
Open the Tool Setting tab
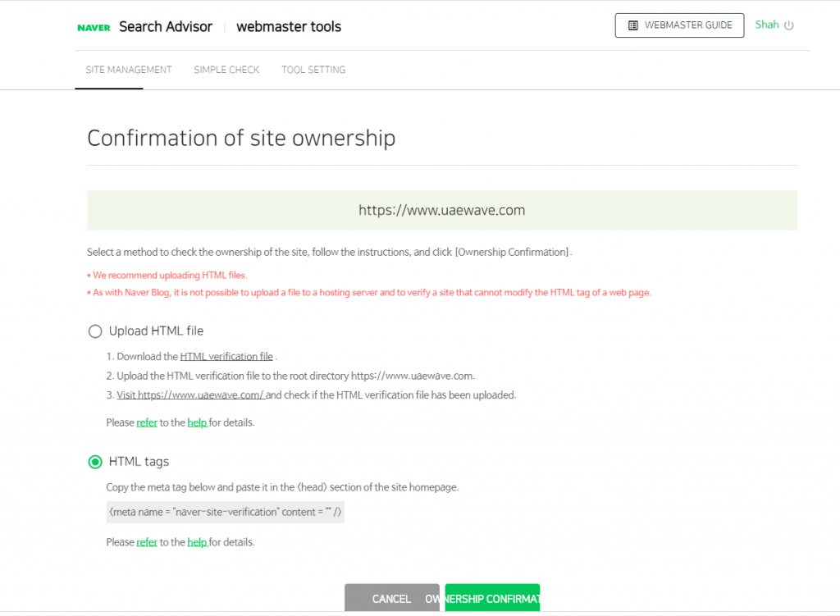tap(313, 70)
